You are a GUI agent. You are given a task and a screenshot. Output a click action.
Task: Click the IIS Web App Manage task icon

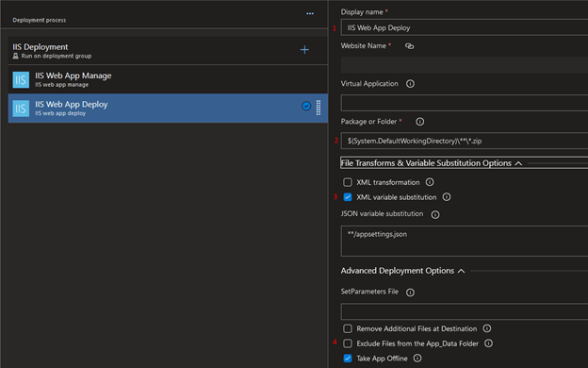point(21,79)
